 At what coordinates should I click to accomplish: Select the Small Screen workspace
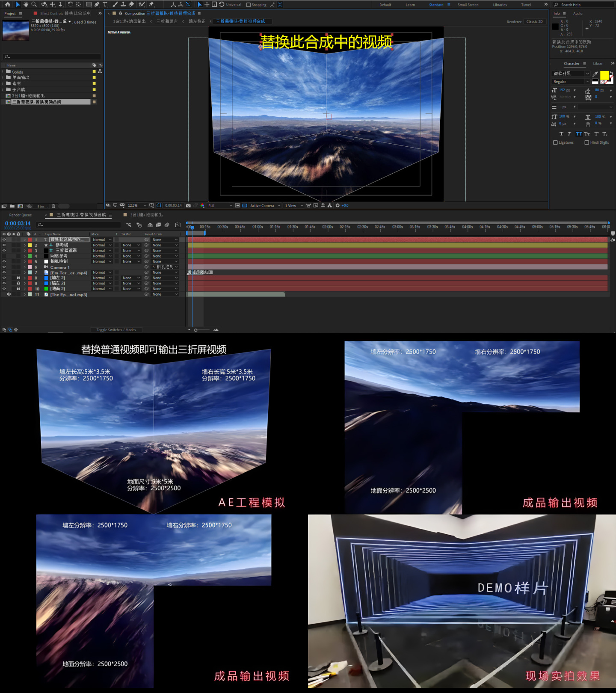(468, 5)
